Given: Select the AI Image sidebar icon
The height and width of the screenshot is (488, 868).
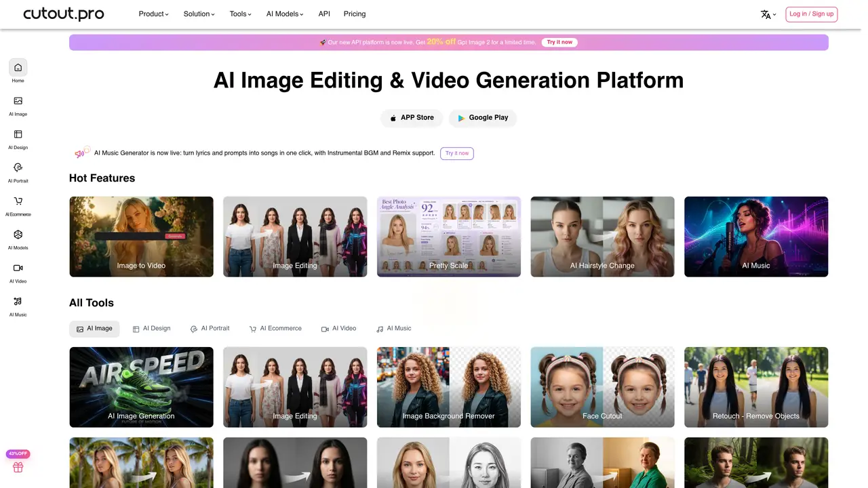Looking at the screenshot, I should (x=18, y=101).
